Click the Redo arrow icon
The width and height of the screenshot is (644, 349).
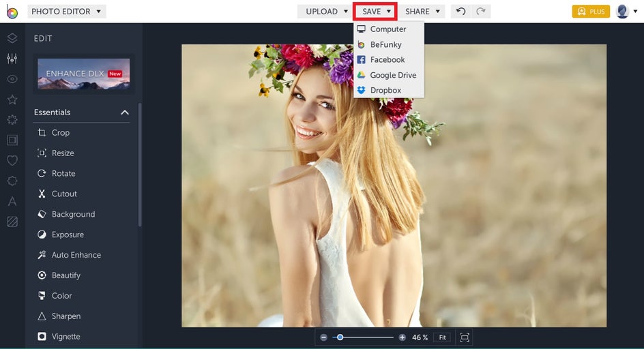(480, 12)
